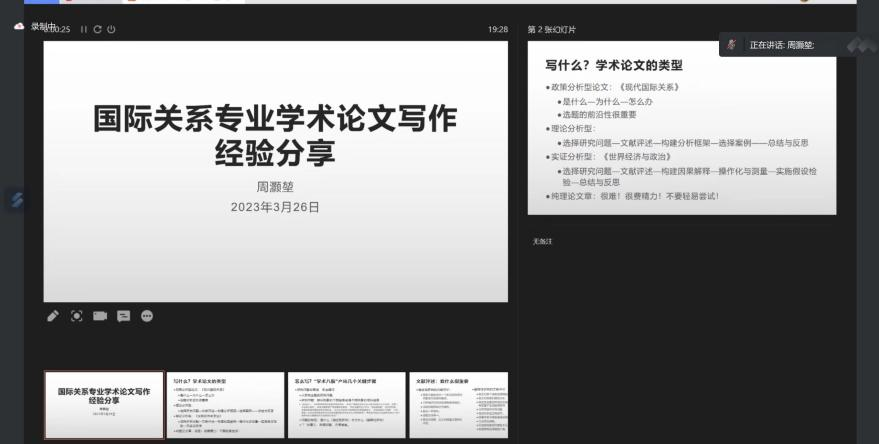Click the power icon beside the timer
This screenshot has height=444, width=879.
coord(111,29)
